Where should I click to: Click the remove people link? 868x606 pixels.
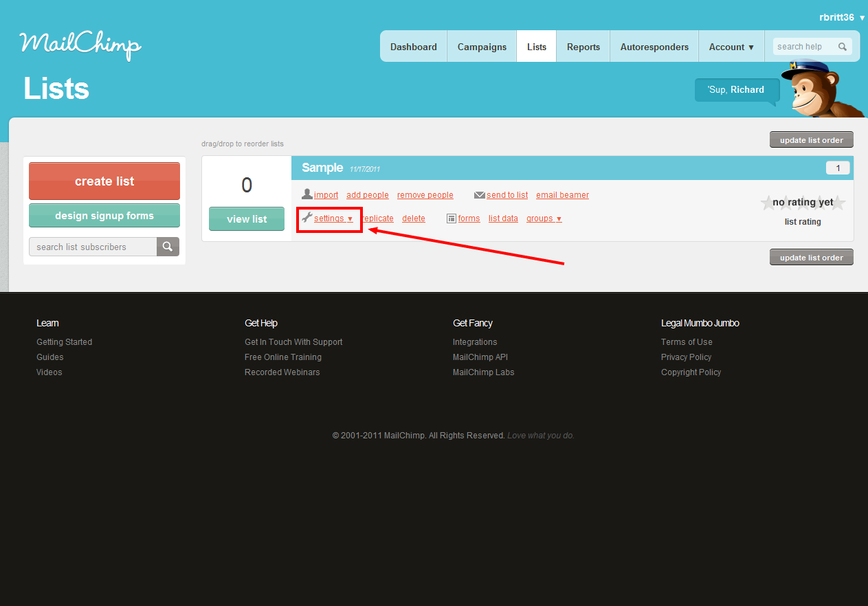coord(425,195)
